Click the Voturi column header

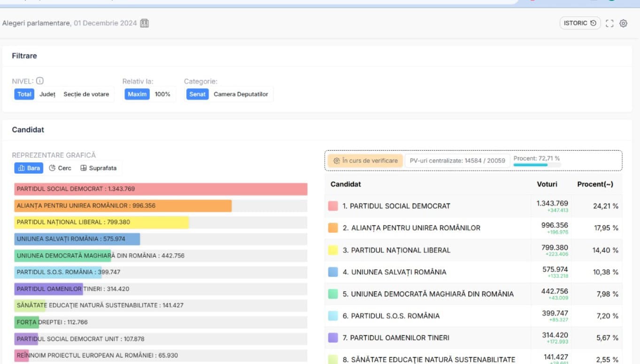[x=547, y=184]
